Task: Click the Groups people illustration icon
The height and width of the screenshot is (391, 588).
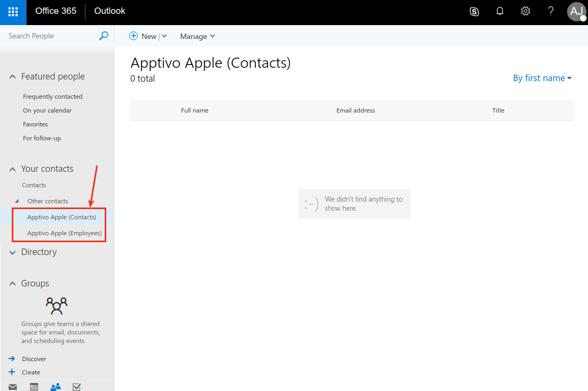Action: (x=57, y=306)
